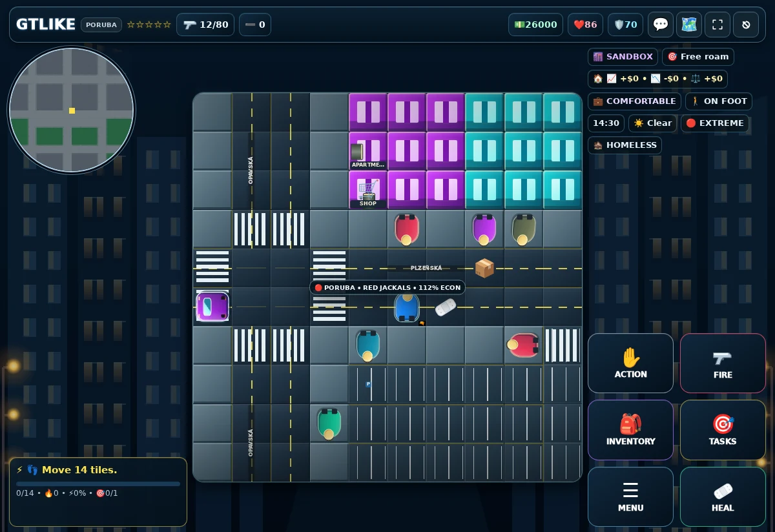
Task: Click the On Foot status chip
Action: 719,101
